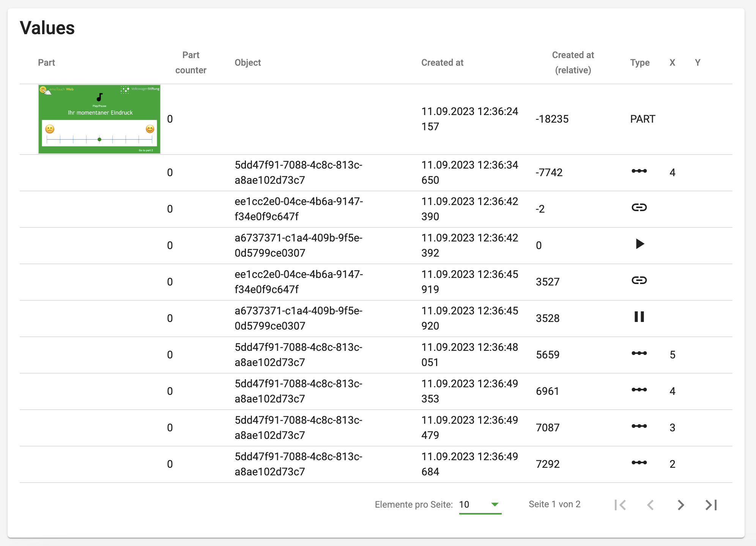Click the PART type cell
This screenshot has height=546, width=756.
643,119
